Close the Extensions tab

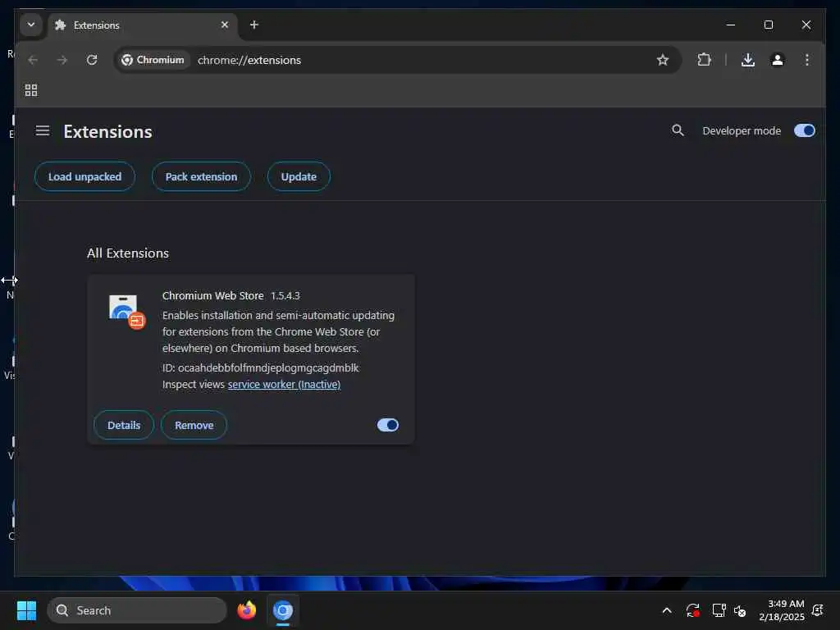point(225,25)
